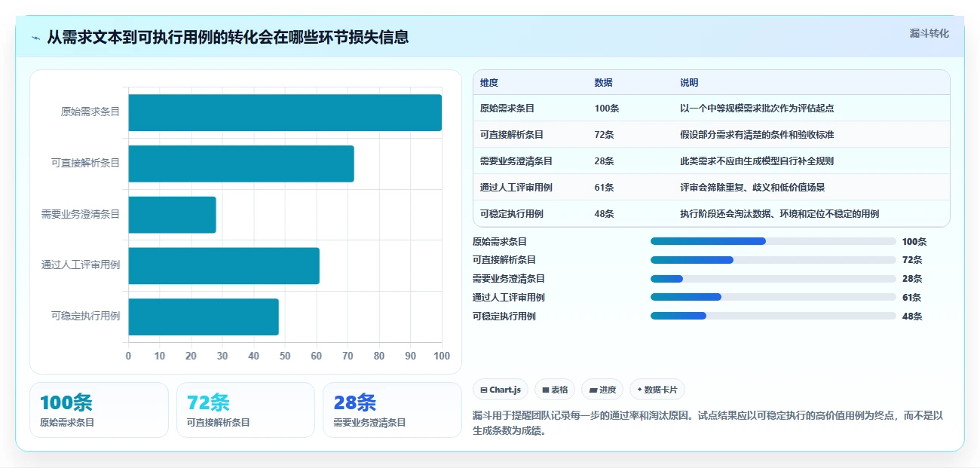
Task: Click the x-axis value 0
Action: click(128, 356)
